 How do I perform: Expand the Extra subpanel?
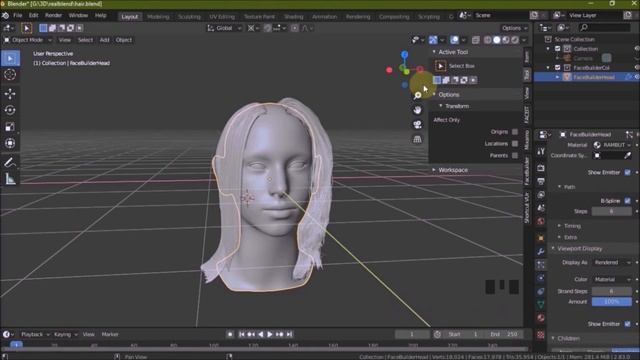570,237
